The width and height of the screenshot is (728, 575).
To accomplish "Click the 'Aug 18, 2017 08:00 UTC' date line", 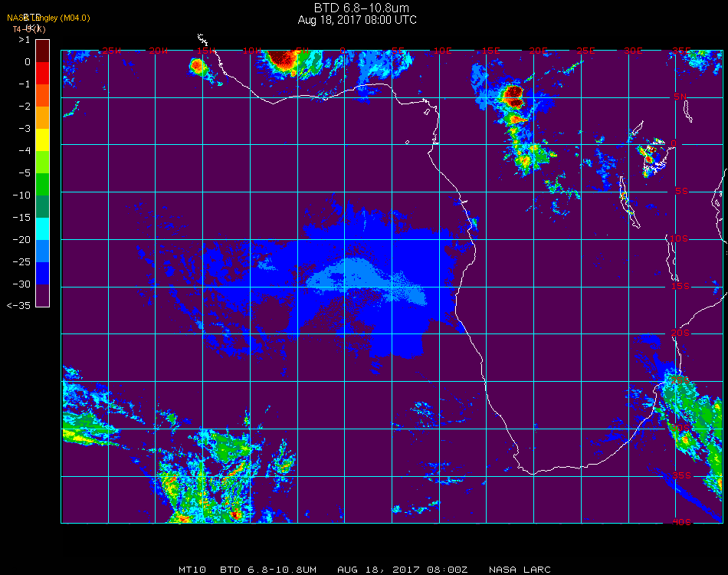I will pyautogui.click(x=357, y=20).
